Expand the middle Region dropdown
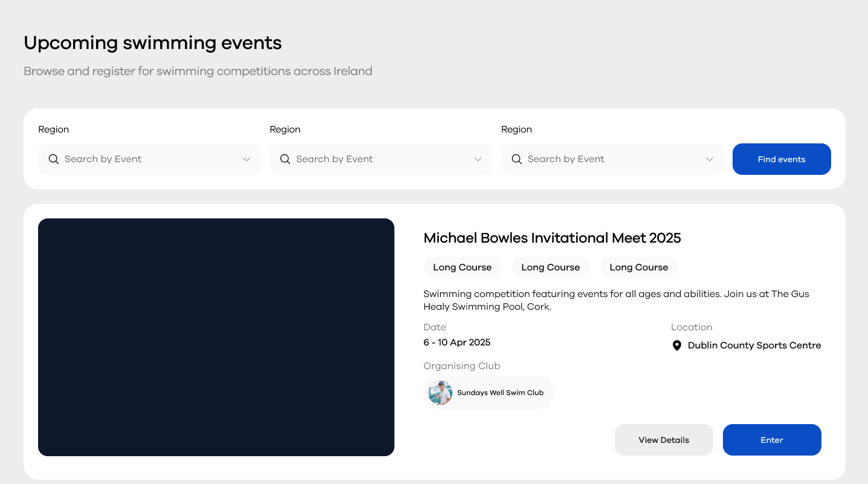 pos(478,159)
